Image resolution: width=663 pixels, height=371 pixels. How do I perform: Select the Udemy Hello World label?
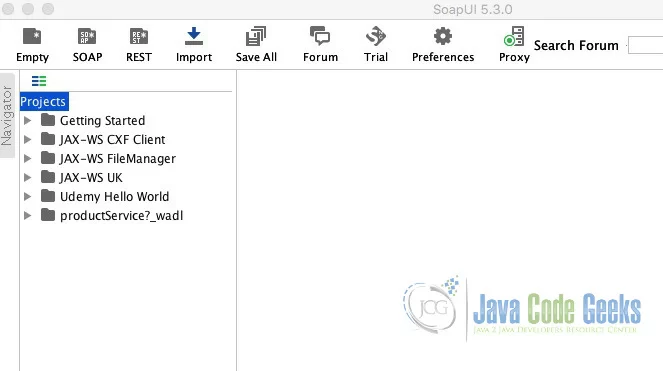114,197
